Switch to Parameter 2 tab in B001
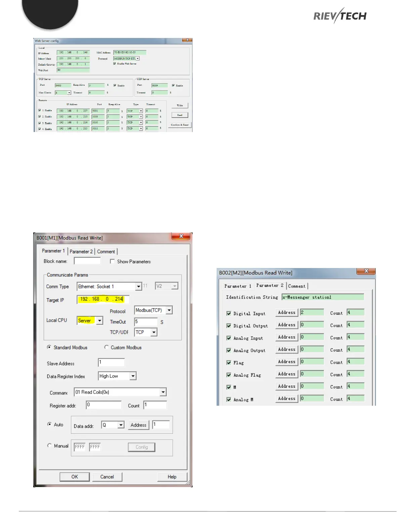Image resolution: width=411 pixels, height=532 pixels. point(81,252)
